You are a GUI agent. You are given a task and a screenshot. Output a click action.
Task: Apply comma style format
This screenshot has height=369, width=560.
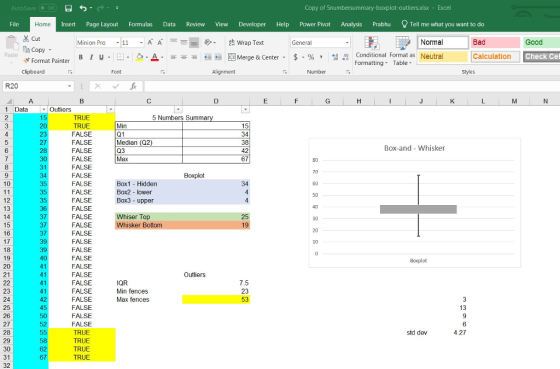(x=321, y=57)
